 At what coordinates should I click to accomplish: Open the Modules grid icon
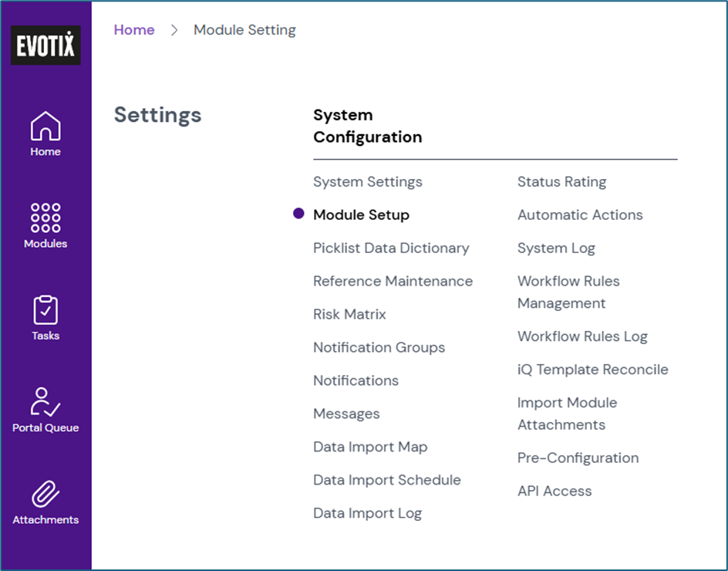pos(45,218)
